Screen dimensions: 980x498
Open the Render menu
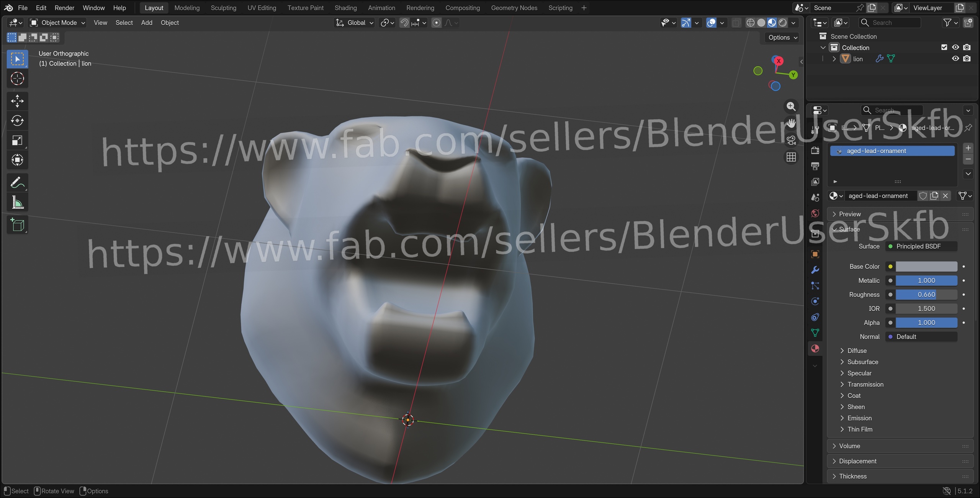pyautogui.click(x=64, y=8)
